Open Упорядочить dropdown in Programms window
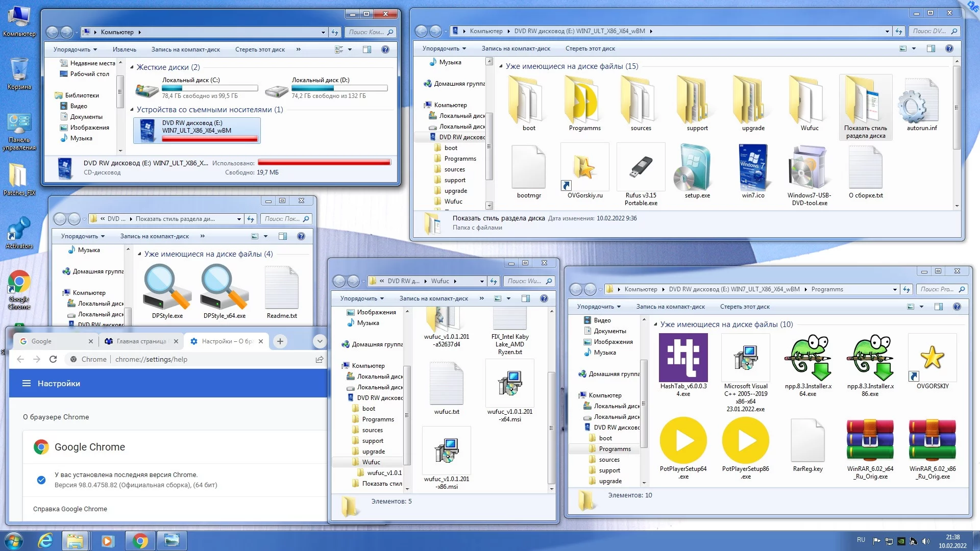The height and width of the screenshot is (551, 980). pyautogui.click(x=598, y=307)
